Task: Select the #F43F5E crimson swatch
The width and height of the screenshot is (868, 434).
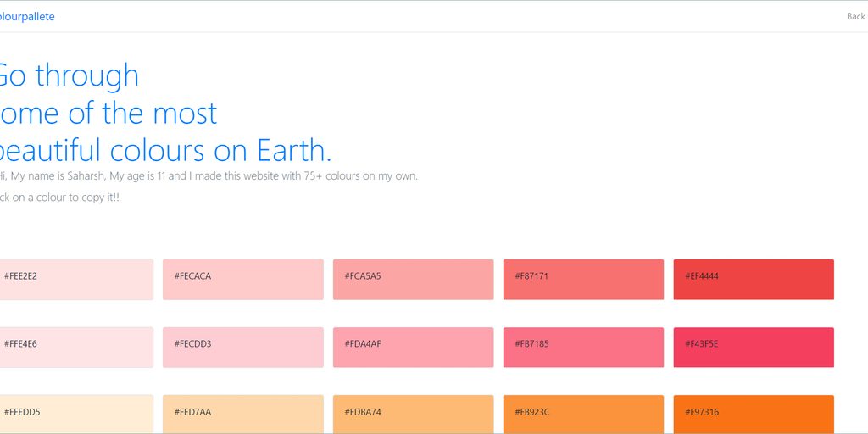Action: (754, 348)
